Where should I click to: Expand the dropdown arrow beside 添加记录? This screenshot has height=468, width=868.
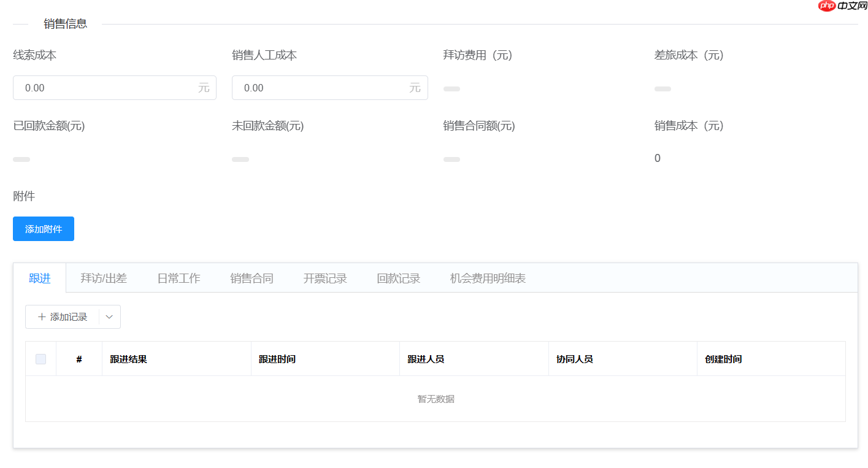coord(109,317)
